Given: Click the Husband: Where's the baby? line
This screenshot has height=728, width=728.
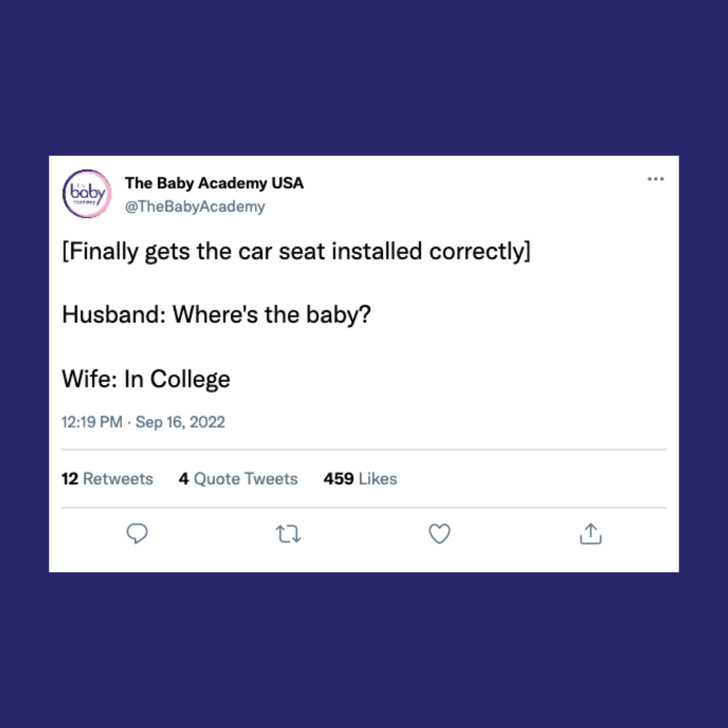Looking at the screenshot, I should click(x=216, y=314).
